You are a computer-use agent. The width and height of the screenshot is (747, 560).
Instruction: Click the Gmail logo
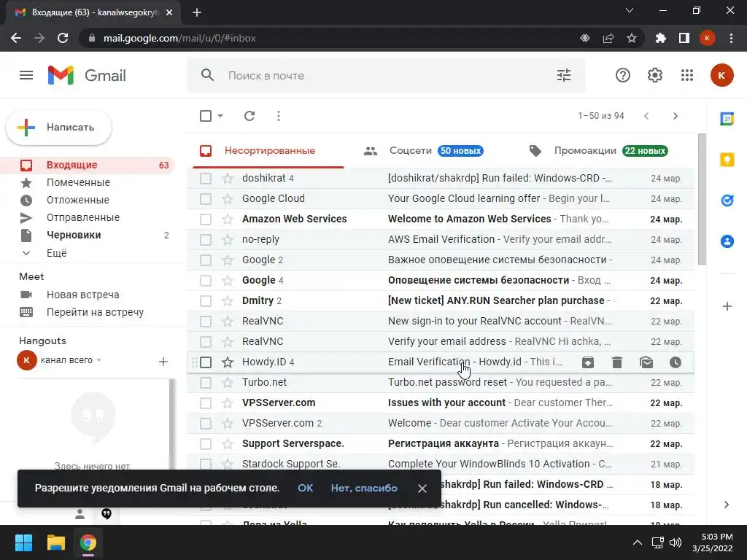(88, 75)
